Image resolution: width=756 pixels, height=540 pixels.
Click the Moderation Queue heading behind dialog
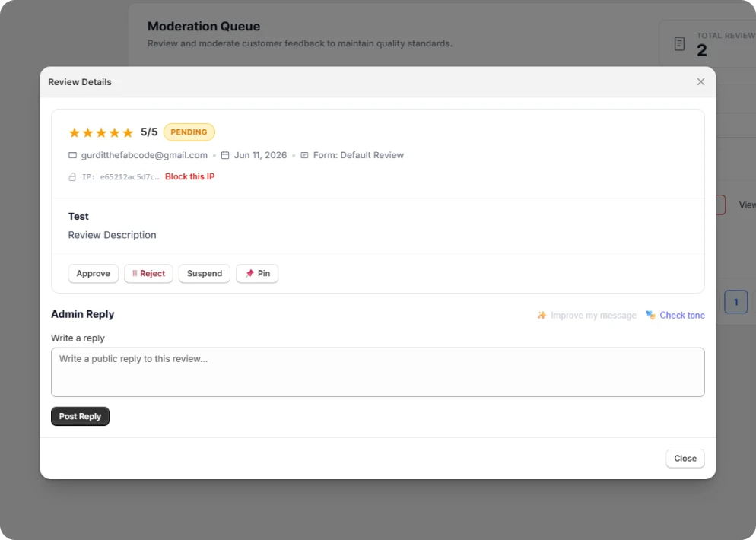pos(204,26)
